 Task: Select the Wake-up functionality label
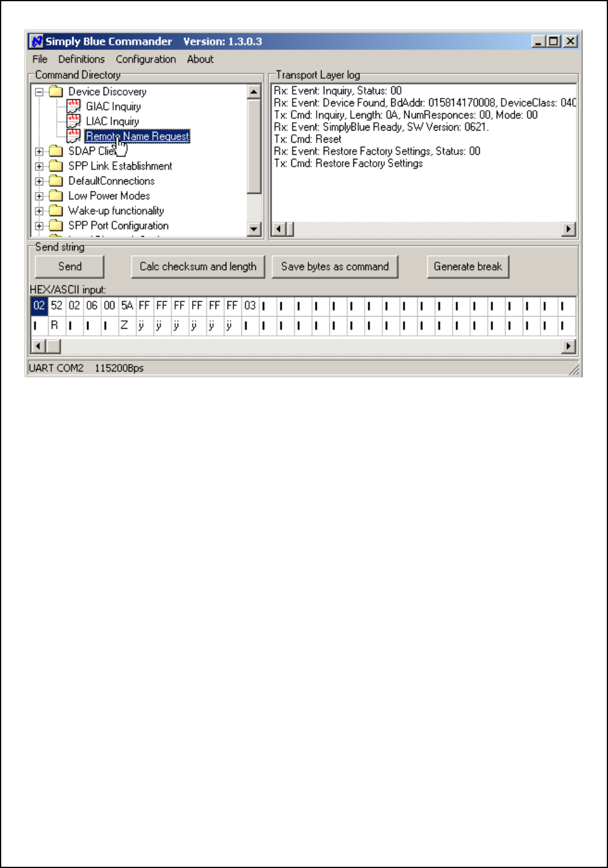(116, 211)
